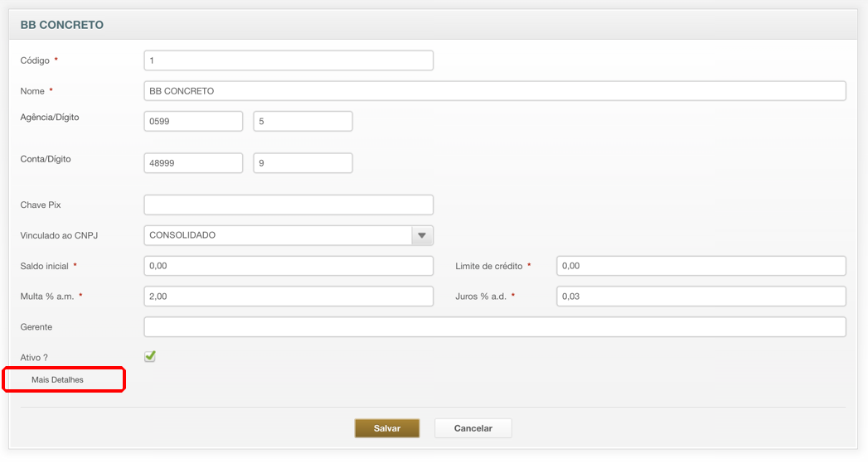Click the Nome field containing BB CONCRETO
Viewport: 868px width, 463px height.
coord(495,91)
